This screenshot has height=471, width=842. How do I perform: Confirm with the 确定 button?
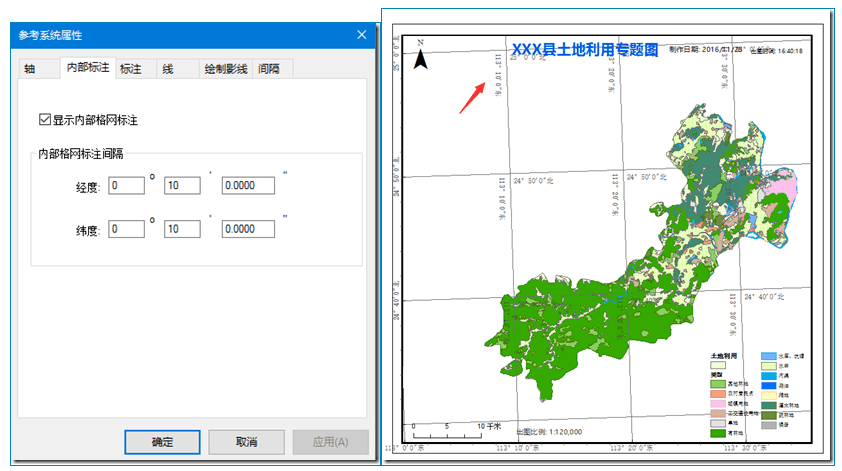162,442
